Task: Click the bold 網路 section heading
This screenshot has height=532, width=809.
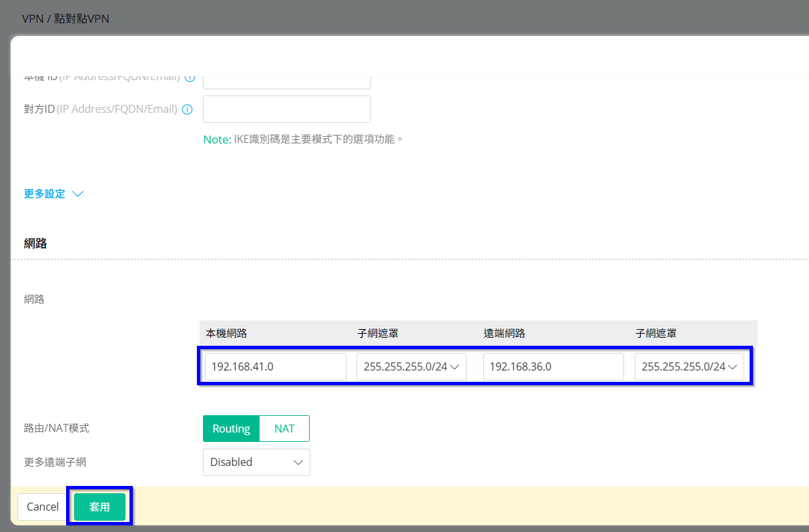Action: [35, 244]
